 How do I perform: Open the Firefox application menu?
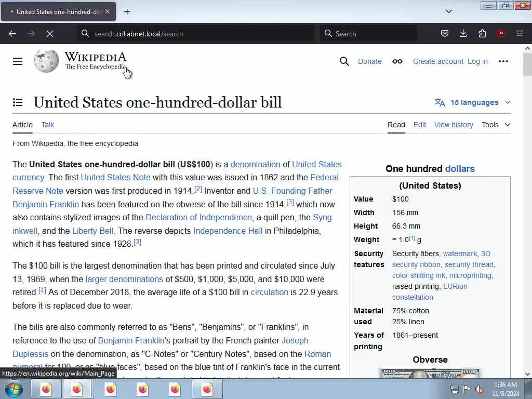(x=520, y=33)
